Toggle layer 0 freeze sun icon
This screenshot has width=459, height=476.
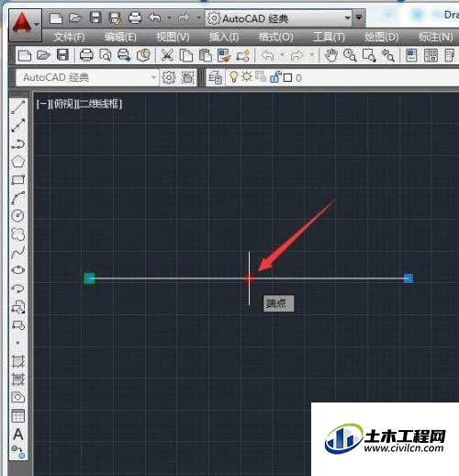coord(247,76)
